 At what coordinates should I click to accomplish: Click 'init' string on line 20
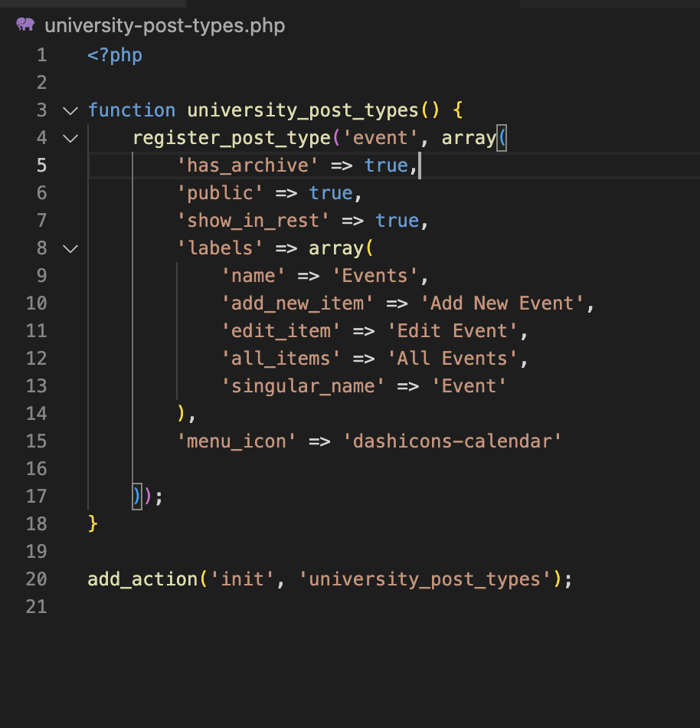tap(243, 579)
